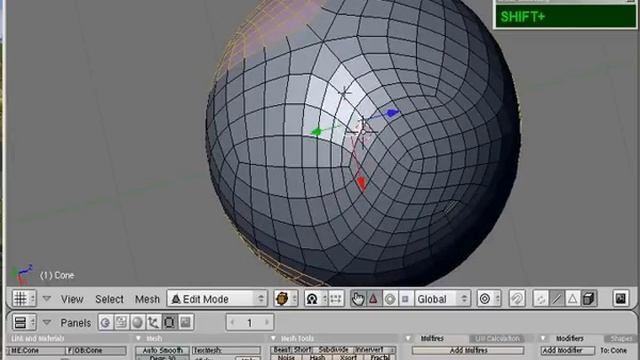This screenshot has width=640, height=360.
Task: Collapse the buttons header menus triangle
Action: pos(47,322)
